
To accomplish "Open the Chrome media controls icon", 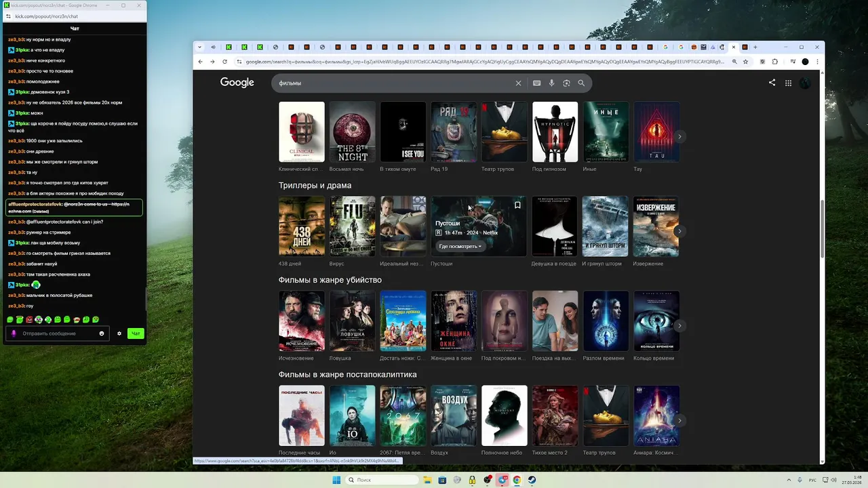I will point(792,62).
